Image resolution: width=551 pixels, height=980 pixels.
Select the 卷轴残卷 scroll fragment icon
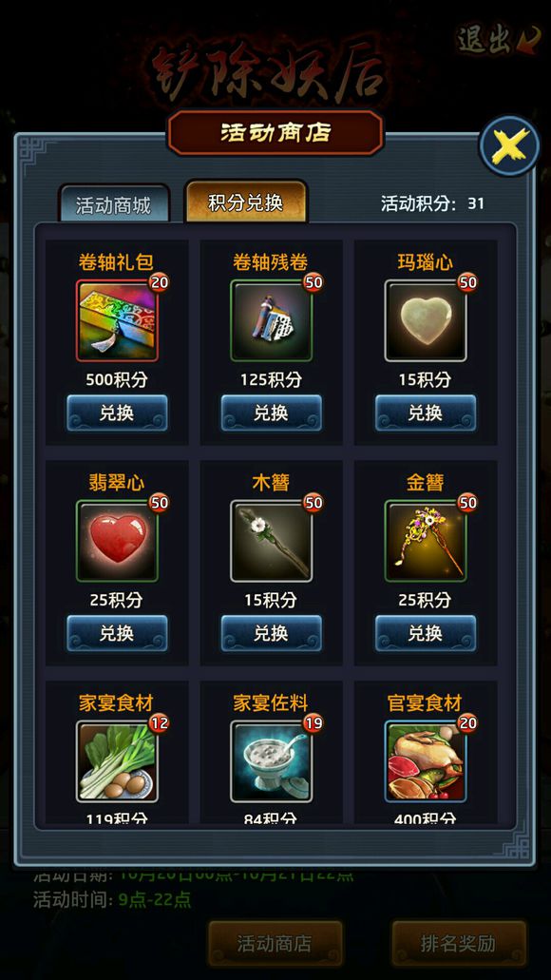[271, 320]
